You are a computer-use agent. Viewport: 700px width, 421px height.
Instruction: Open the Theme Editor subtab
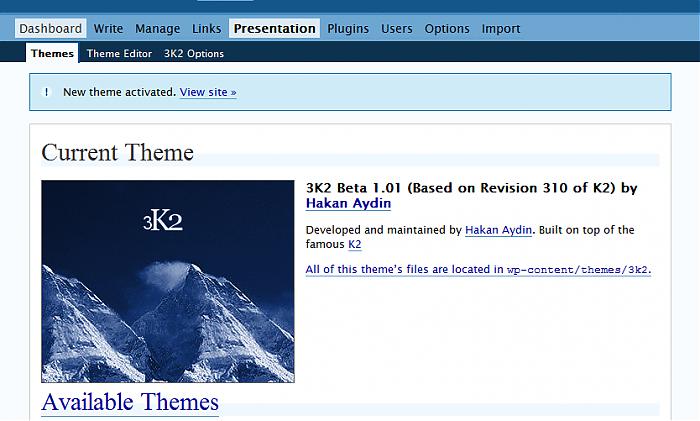click(x=119, y=54)
